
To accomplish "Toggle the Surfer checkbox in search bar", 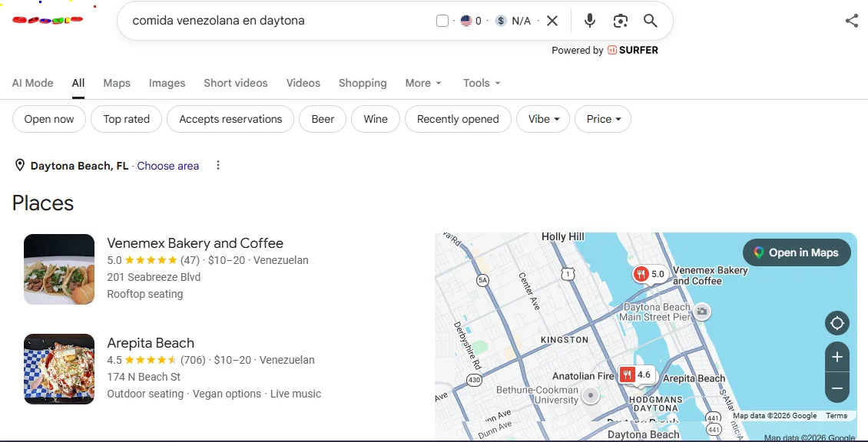I will point(442,21).
